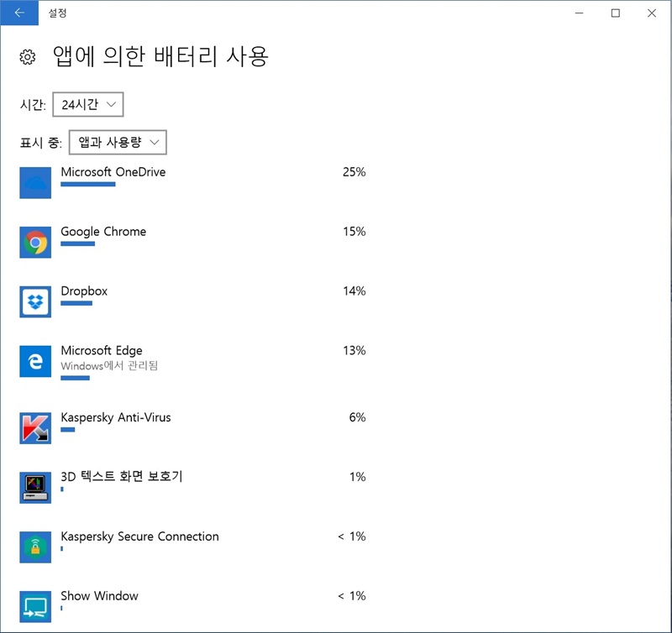Viewport: 672px width, 633px height.
Task: Close the 설정 window
Action: [x=652, y=13]
